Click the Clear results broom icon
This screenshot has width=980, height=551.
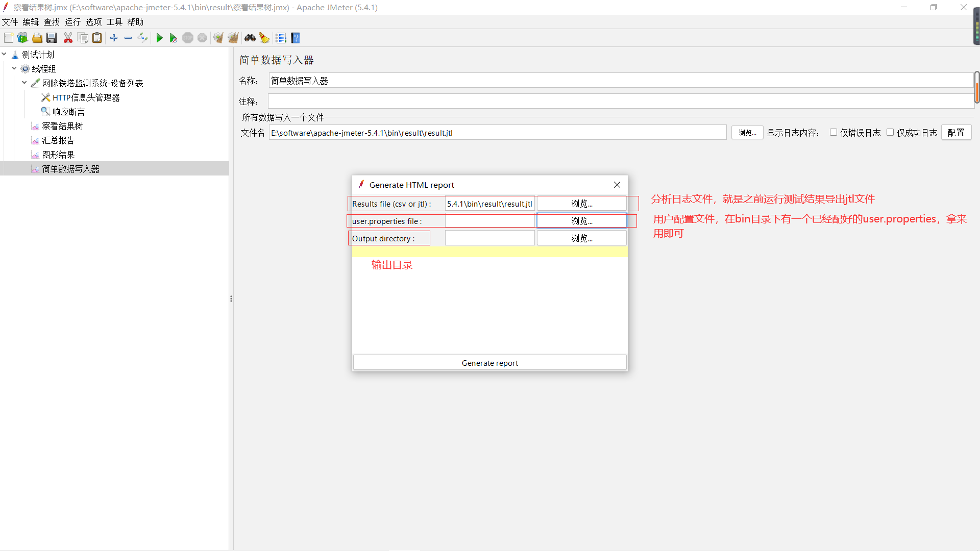pos(218,38)
